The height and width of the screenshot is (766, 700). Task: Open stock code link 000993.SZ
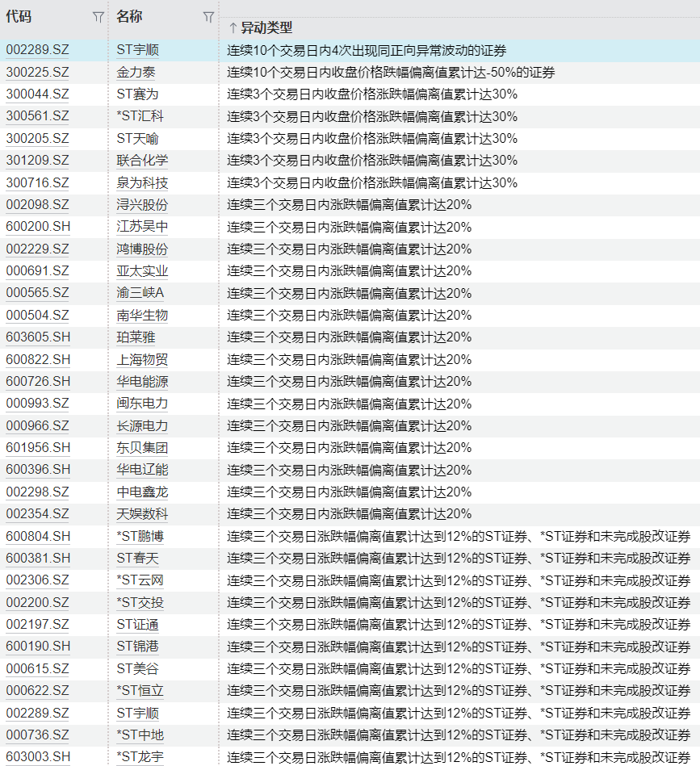38,404
